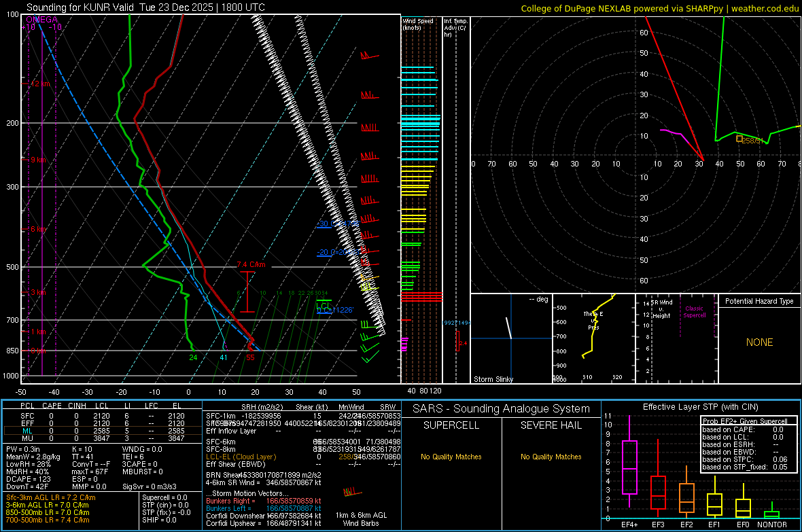Click the based on STPC: 0.06 row
This screenshot has width=802, height=532.
pyautogui.click(x=745, y=459)
